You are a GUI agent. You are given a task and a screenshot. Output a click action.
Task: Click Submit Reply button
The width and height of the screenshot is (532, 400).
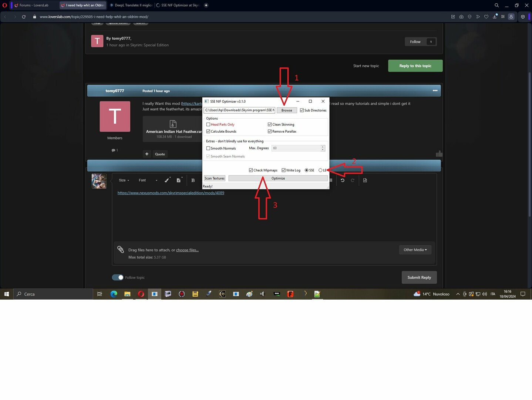(x=419, y=277)
